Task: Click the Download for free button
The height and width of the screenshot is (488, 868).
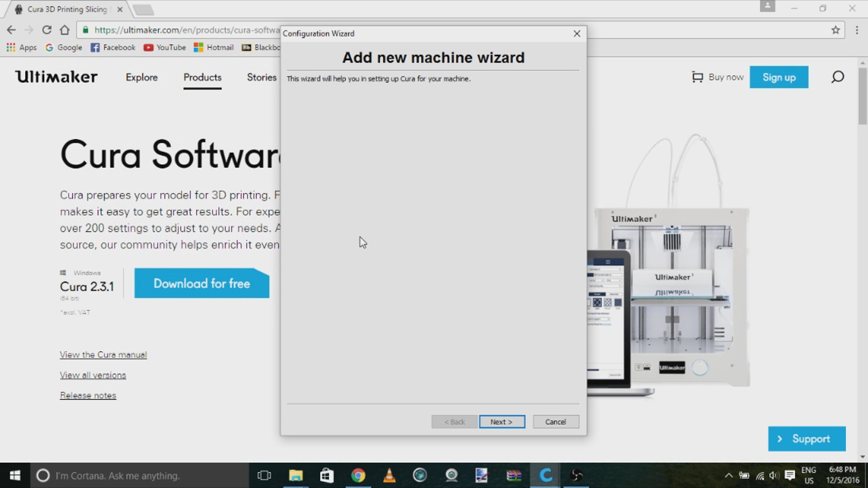Action: click(202, 283)
